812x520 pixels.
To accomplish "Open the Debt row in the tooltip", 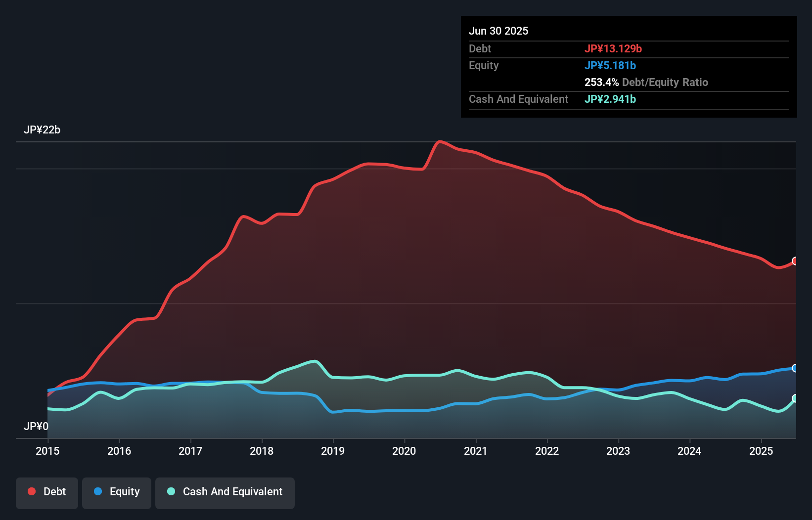I will click(480, 48).
